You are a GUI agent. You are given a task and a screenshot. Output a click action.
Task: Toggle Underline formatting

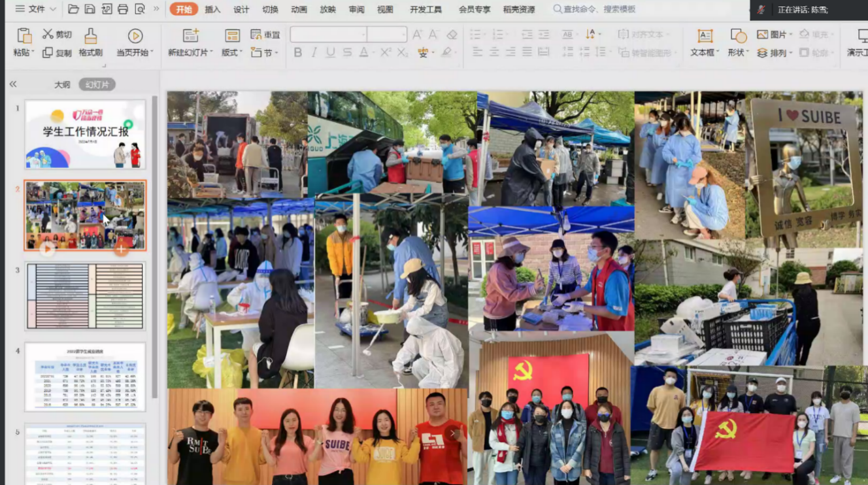pyautogui.click(x=331, y=52)
